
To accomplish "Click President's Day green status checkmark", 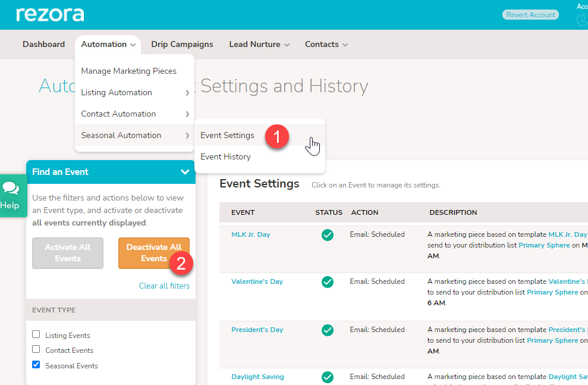I will (x=328, y=330).
